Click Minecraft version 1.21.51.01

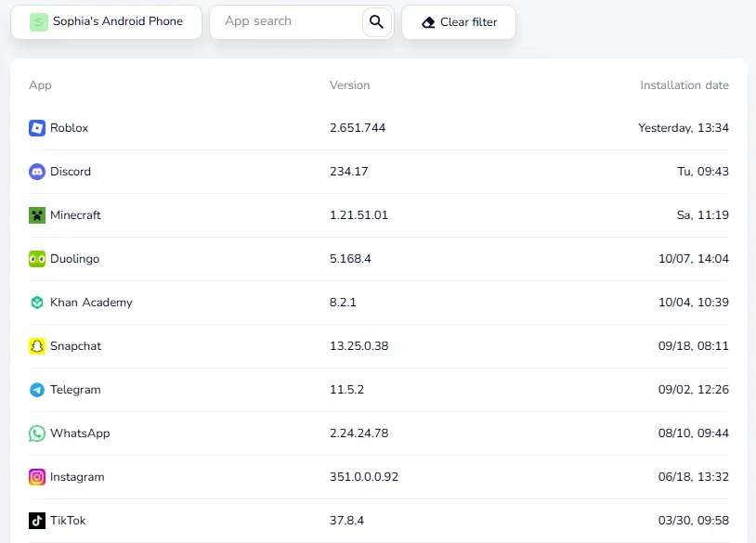[358, 215]
